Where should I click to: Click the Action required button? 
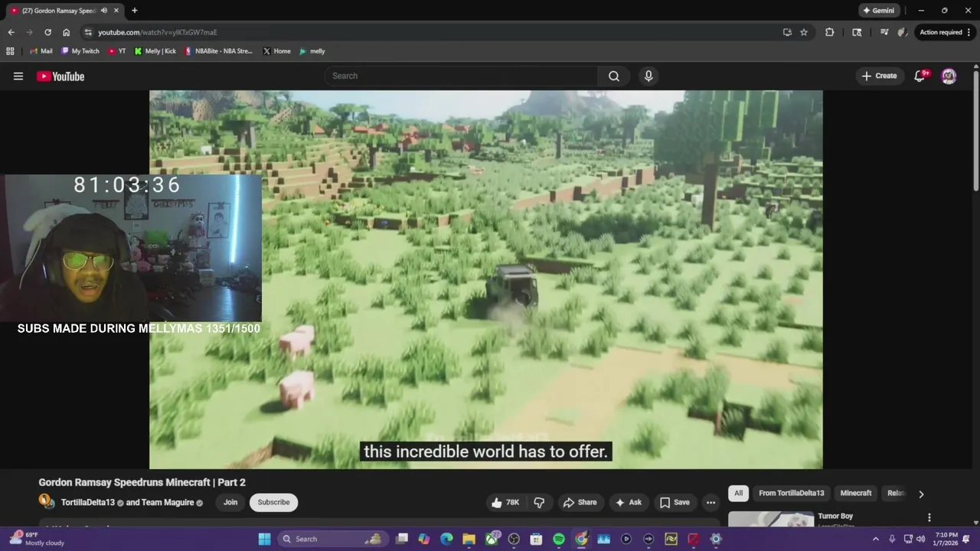(946, 32)
